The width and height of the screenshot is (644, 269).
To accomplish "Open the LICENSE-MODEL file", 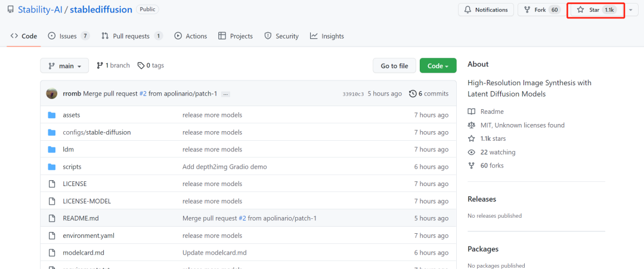I will [86, 201].
